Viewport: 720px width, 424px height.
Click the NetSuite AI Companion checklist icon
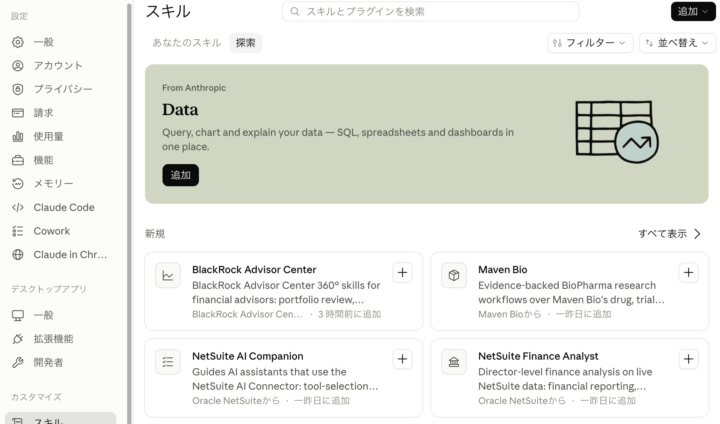(x=168, y=362)
